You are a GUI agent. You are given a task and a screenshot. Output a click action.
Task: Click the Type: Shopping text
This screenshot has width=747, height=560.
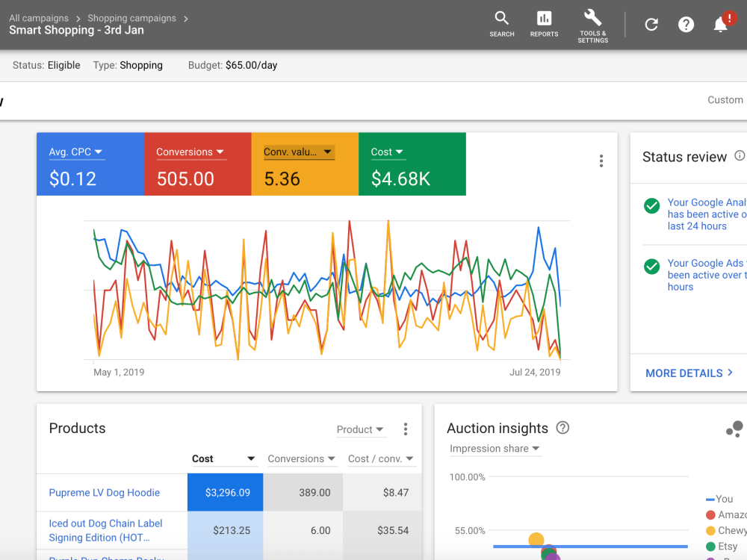pos(128,65)
